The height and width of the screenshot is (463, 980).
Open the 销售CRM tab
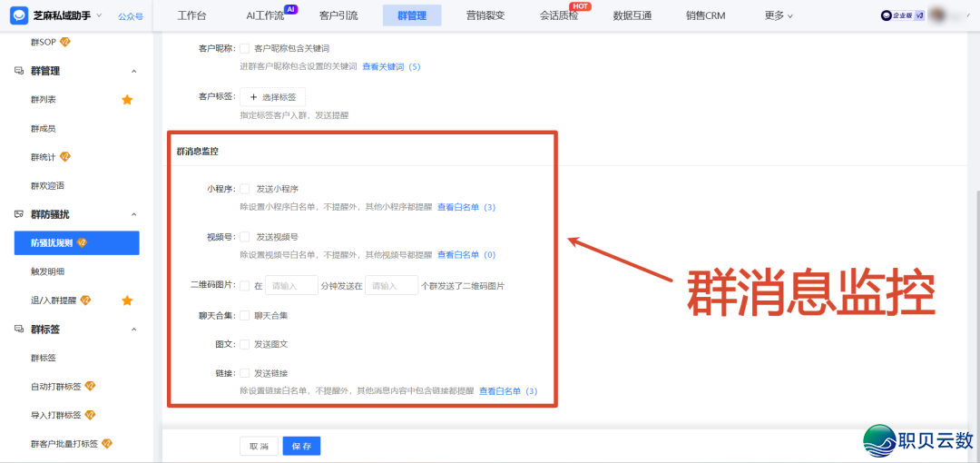(706, 16)
